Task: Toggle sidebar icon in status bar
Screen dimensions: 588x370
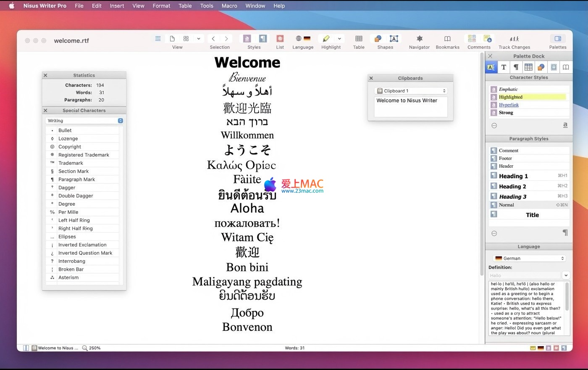Action: (26, 348)
